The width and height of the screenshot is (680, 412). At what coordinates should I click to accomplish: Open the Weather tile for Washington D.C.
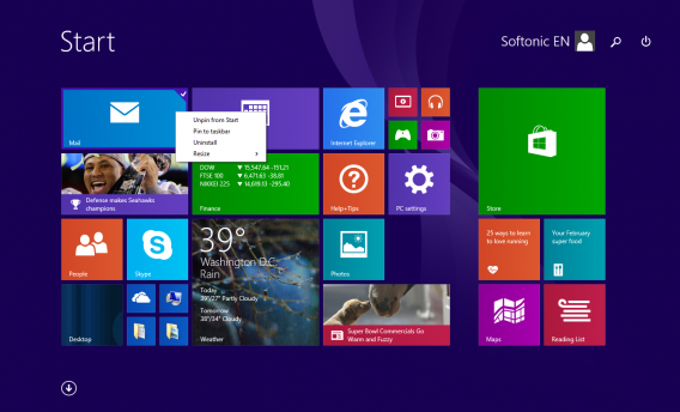pyautogui.click(x=255, y=282)
